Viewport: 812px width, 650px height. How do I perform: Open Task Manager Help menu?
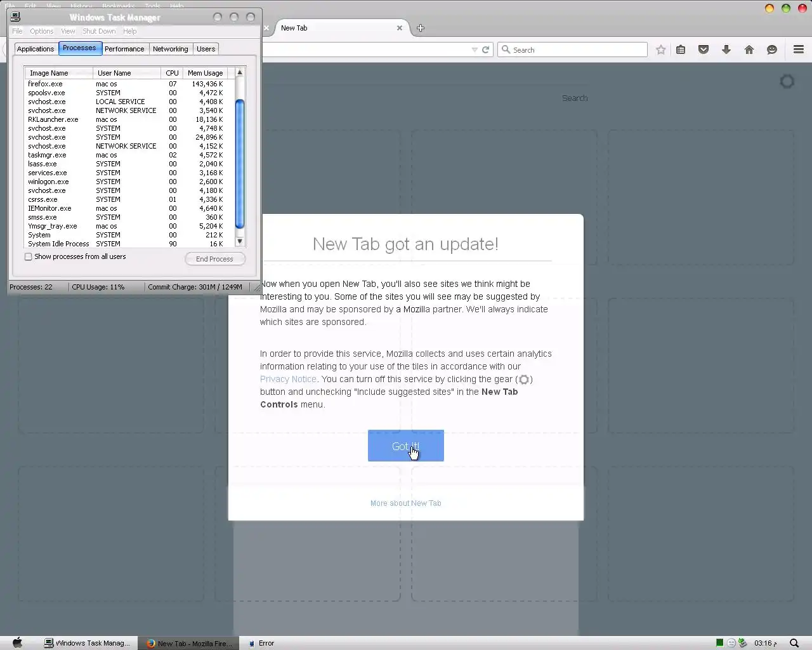129,31
